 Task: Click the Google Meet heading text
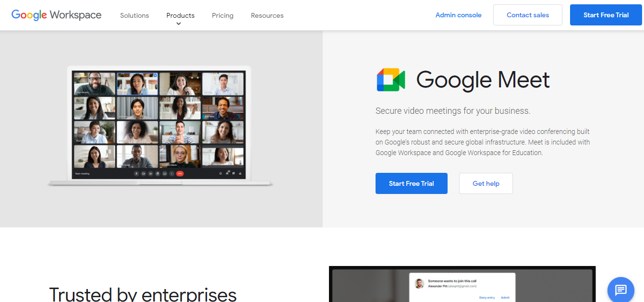483,80
